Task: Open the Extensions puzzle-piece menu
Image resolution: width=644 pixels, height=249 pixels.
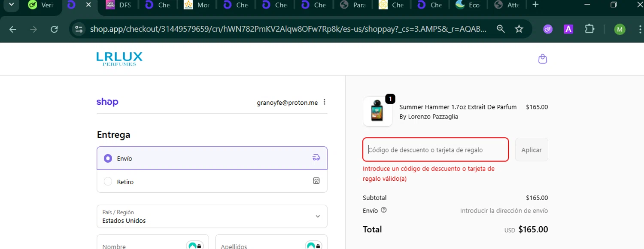Action: (589, 29)
